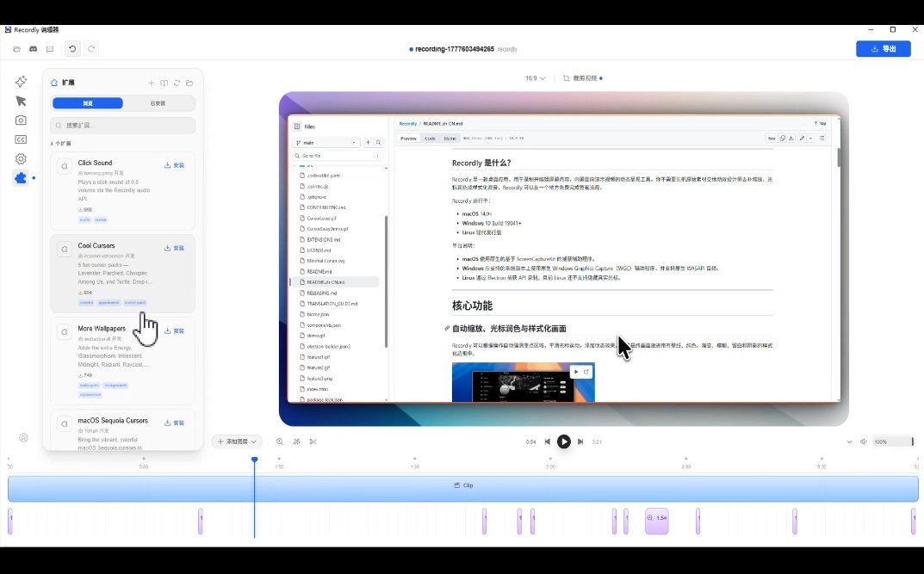924x574 pixels.
Task: Seek to the 2:00 mark on ruler
Action: 550,466
